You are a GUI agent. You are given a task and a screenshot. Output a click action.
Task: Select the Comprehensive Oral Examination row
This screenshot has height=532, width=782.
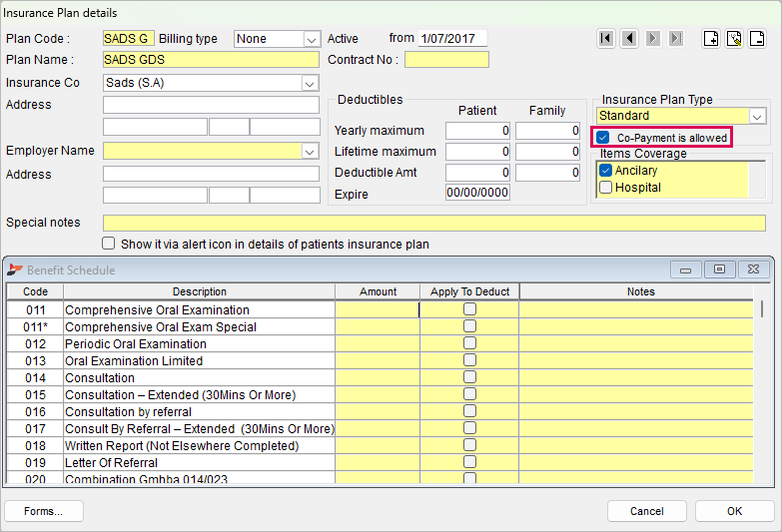(x=380, y=309)
